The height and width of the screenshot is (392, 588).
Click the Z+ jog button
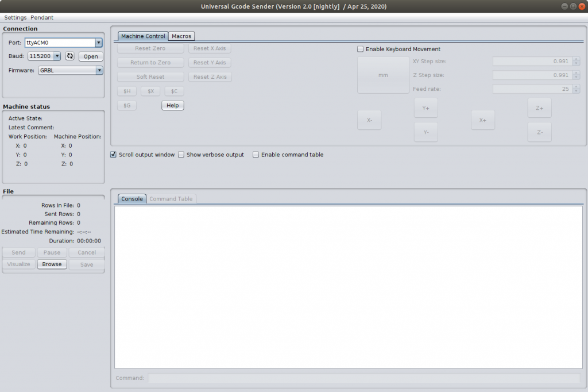(539, 108)
